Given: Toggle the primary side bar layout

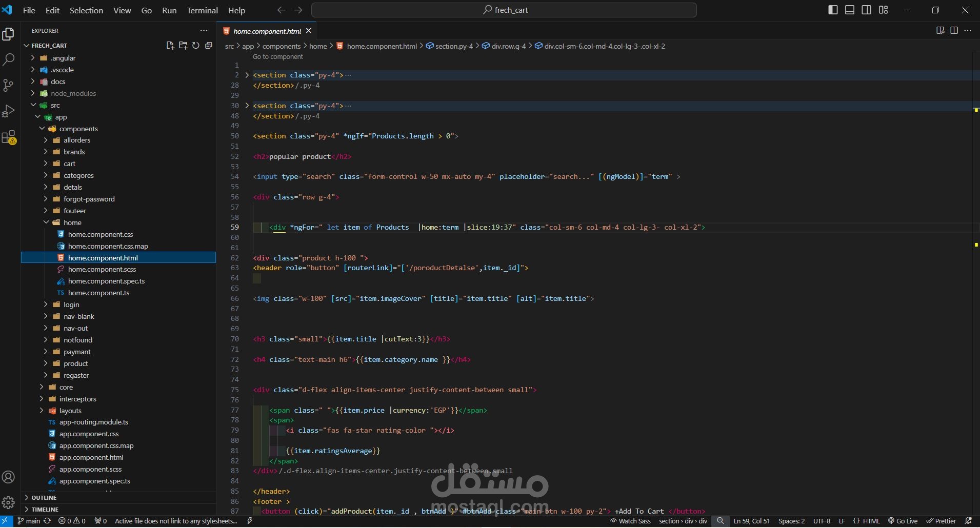Looking at the screenshot, I should click(833, 10).
